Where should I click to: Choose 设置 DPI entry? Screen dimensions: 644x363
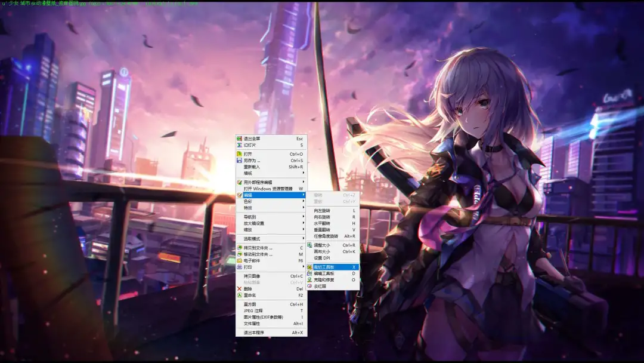pyautogui.click(x=333, y=258)
